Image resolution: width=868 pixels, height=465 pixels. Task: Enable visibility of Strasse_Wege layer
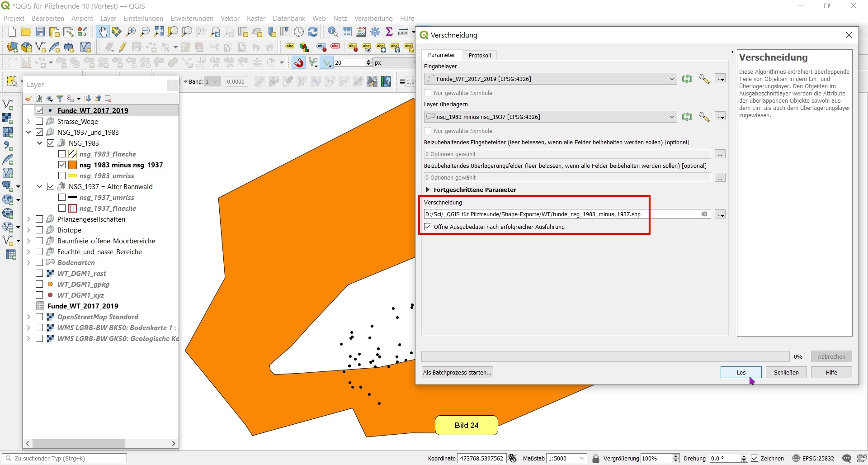tap(39, 122)
